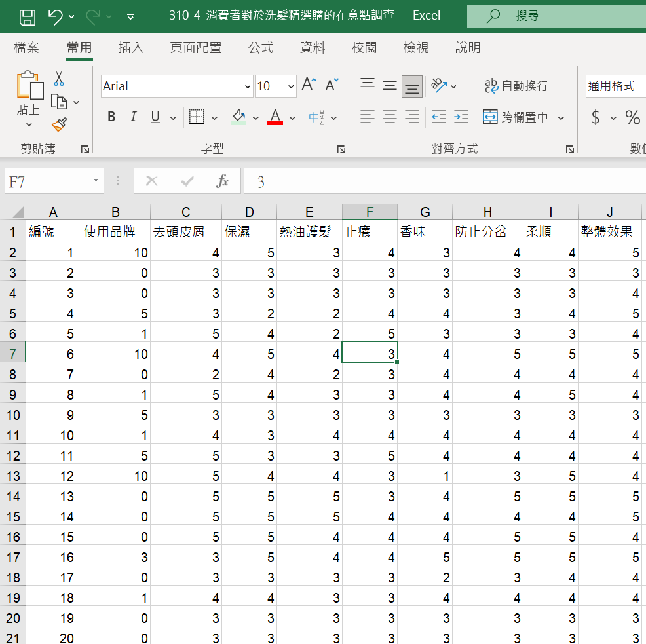Click the Percent Style icon
Screen dimensions: 646x644
(x=632, y=117)
